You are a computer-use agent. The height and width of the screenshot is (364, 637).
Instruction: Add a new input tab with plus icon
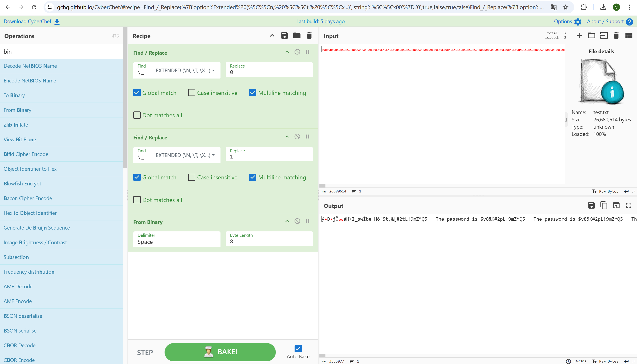[579, 35]
